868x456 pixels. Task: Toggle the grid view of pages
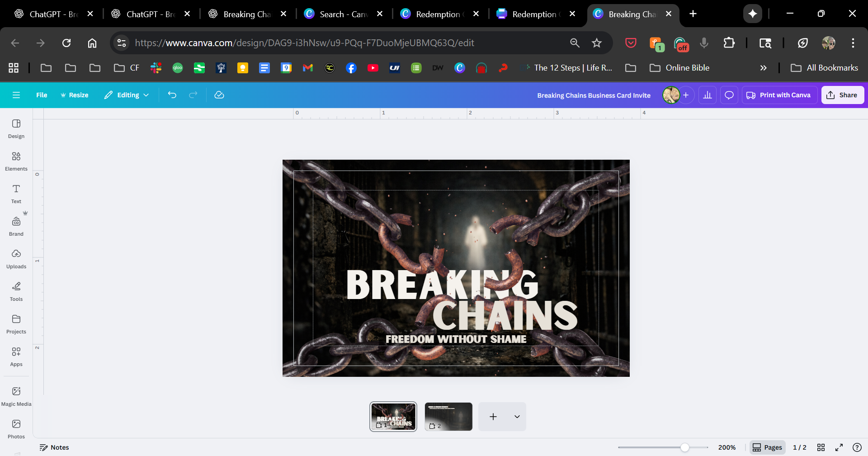tap(821, 447)
